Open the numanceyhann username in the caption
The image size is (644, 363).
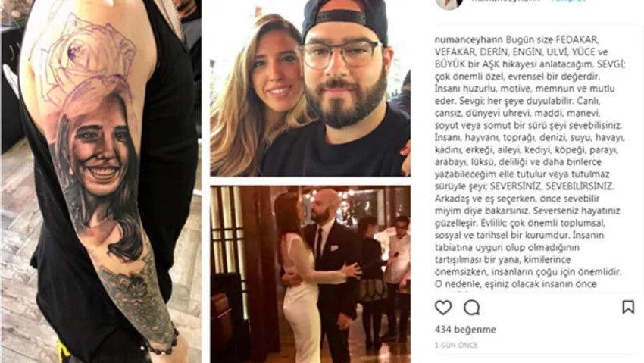tap(469, 40)
